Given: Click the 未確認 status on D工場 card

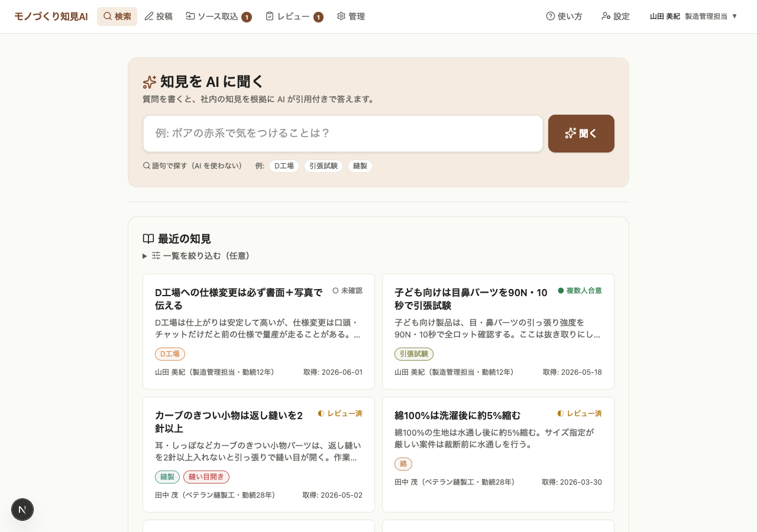Looking at the screenshot, I should [348, 291].
